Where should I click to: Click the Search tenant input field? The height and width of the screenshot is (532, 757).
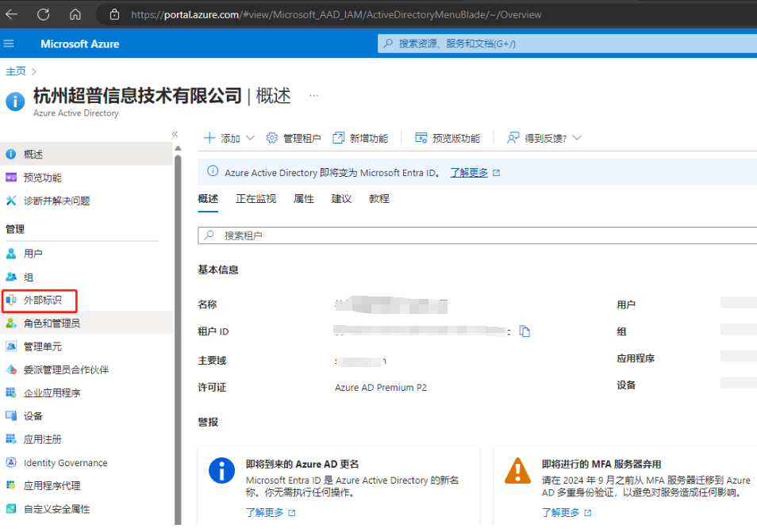click(x=476, y=235)
